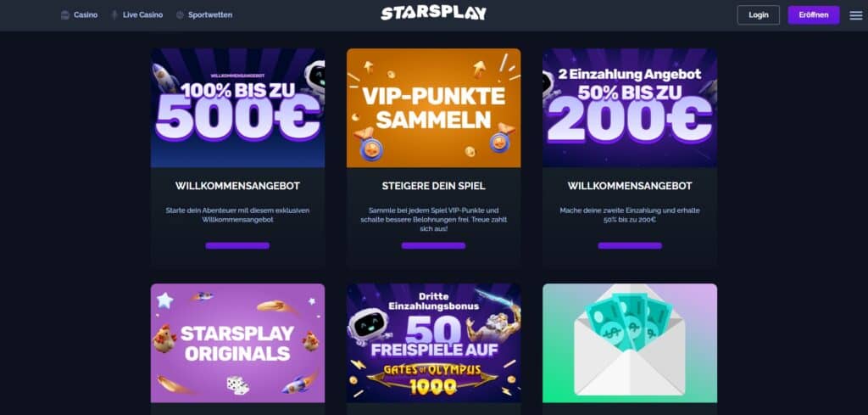Screen dimensions: 868x415
Task: Click the StarsPlay logo
Action: tap(433, 14)
